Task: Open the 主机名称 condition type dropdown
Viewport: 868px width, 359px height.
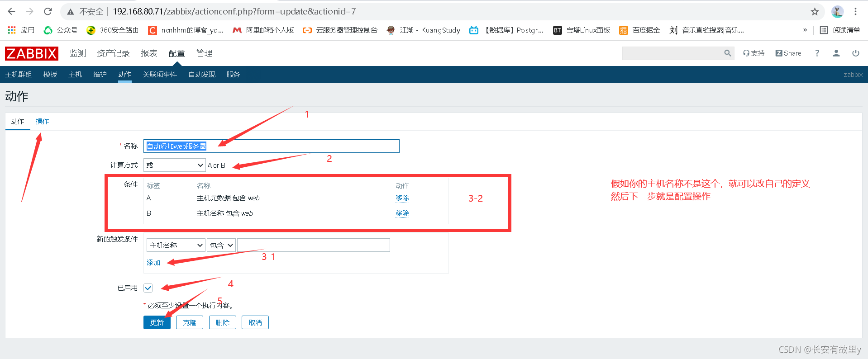Action: click(x=176, y=245)
